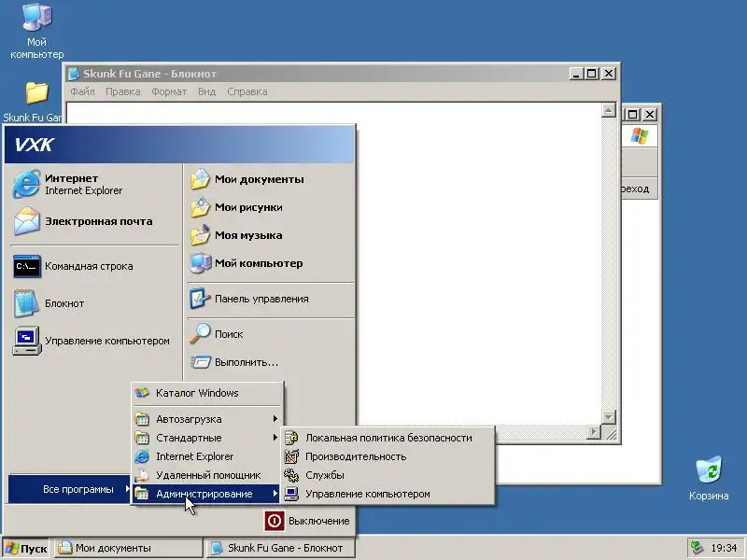Expand Автозагрузка submenu
The width and height of the screenshot is (747, 560).
pyautogui.click(x=206, y=419)
